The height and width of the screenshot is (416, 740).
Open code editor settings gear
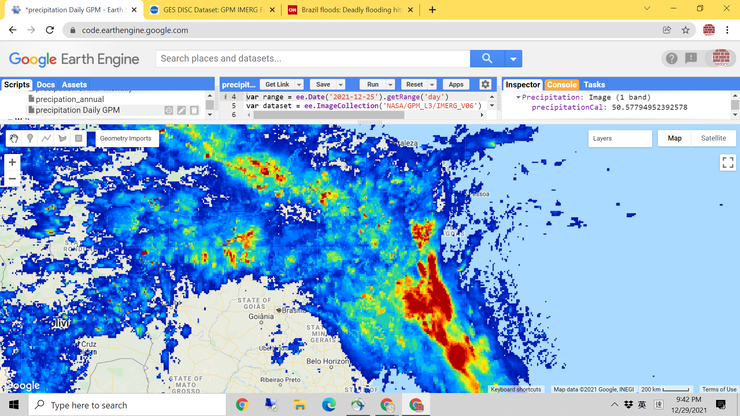coord(485,85)
